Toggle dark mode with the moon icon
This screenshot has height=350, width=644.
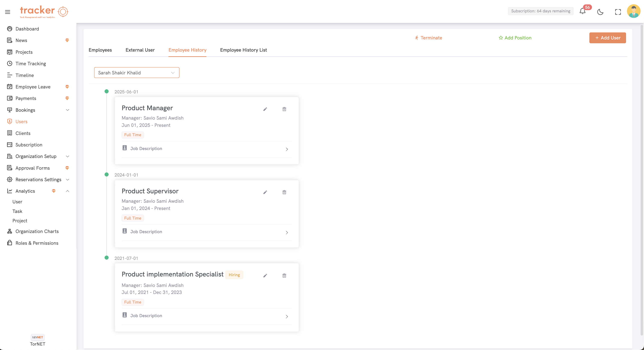(600, 12)
